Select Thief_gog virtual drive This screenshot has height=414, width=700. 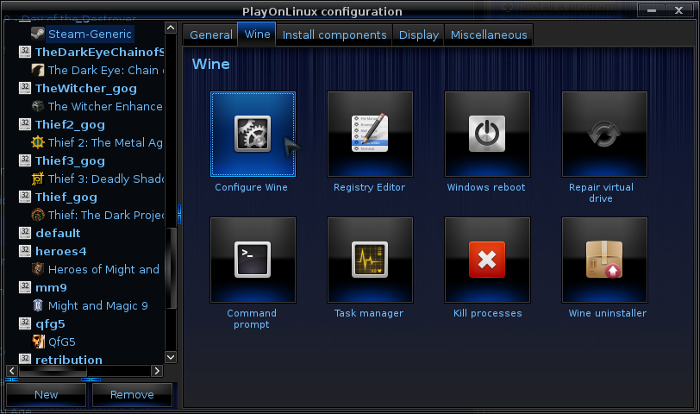pyautogui.click(x=58, y=197)
